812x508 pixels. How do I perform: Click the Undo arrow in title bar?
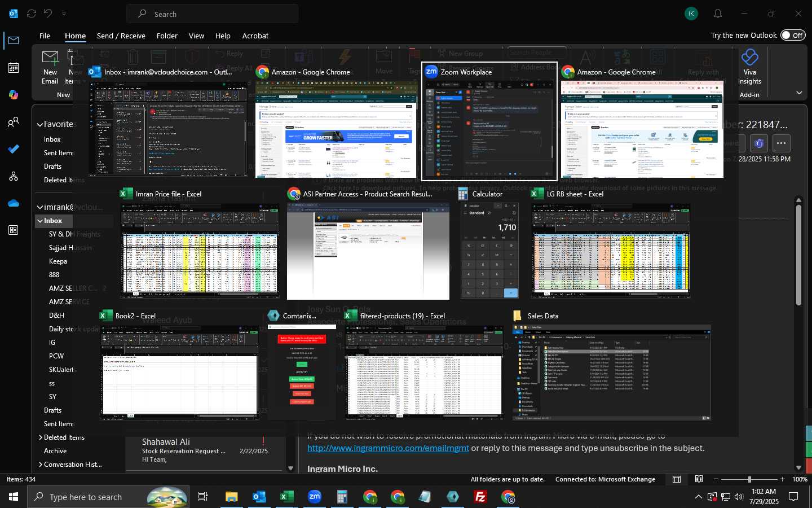coord(48,14)
